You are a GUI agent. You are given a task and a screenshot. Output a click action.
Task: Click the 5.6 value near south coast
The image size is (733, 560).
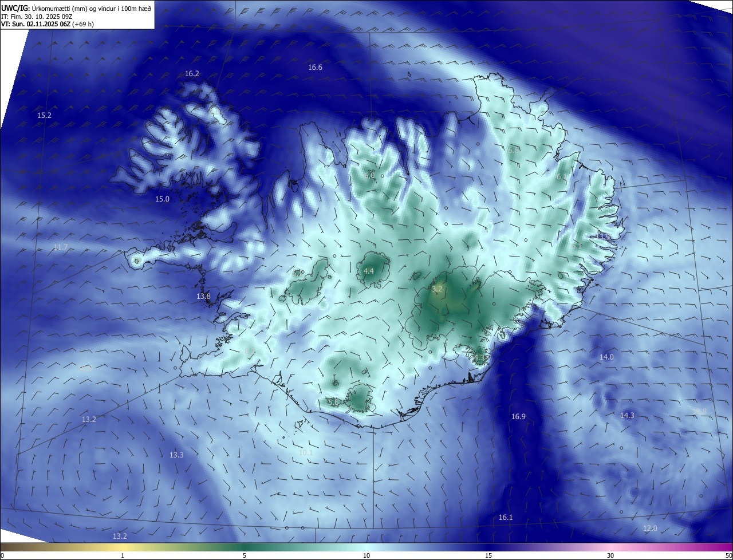(333, 403)
